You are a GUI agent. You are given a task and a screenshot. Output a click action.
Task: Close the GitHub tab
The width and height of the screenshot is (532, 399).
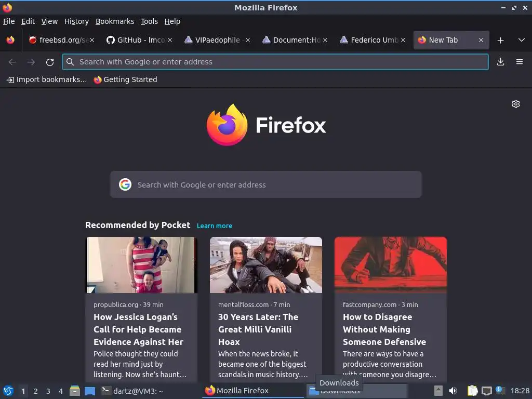(170, 40)
